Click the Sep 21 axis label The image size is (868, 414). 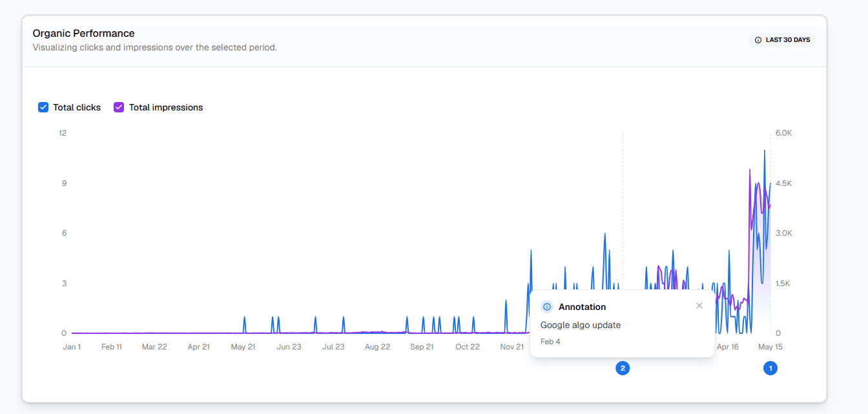[x=422, y=347]
